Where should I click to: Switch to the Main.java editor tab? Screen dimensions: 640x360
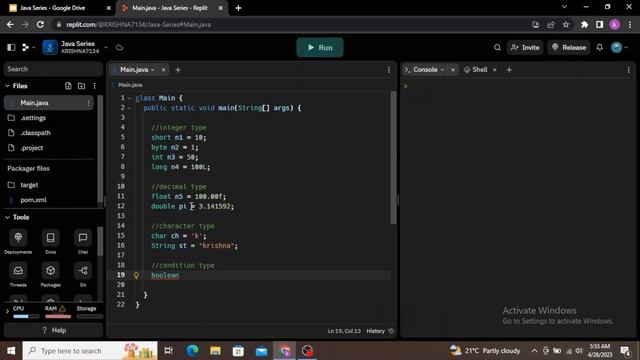(134, 70)
